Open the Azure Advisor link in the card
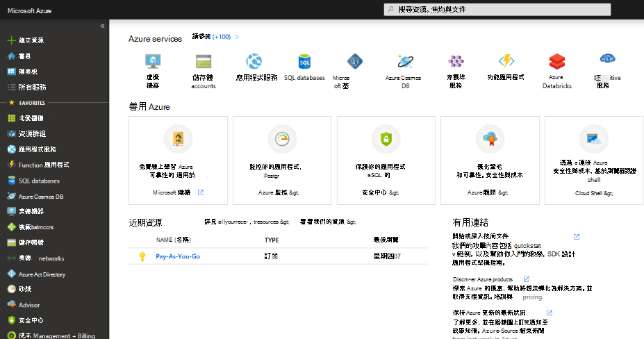This screenshot has width=644, height=339. pyautogui.click(x=488, y=192)
